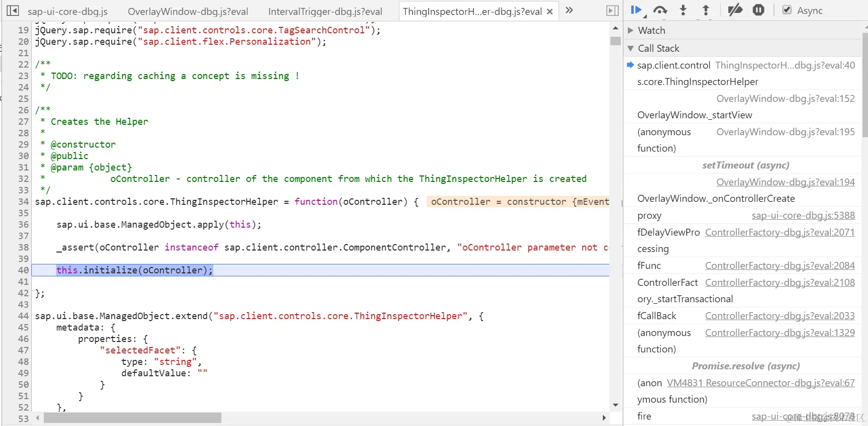Set breakpoint on line number 36

click(23, 224)
